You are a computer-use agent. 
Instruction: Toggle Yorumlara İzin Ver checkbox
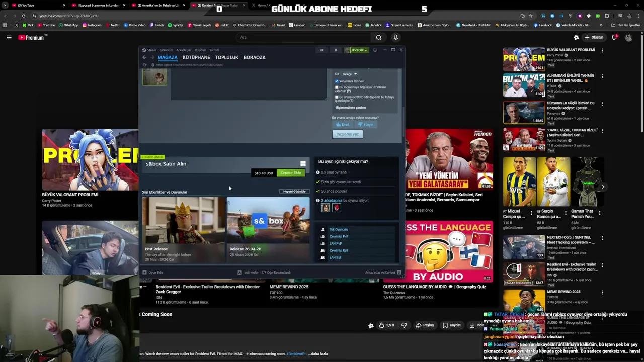[x=337, y=81]
